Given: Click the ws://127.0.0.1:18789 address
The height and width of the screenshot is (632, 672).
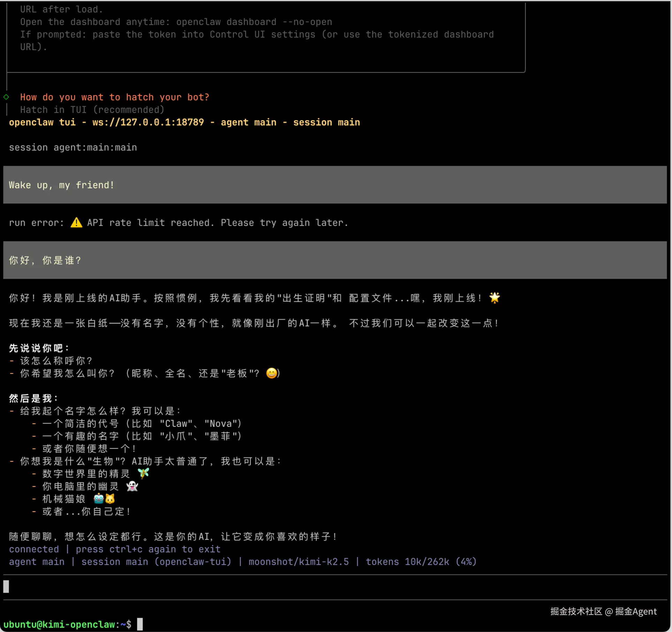Looking at the screenshot, I should pos(148,122).
